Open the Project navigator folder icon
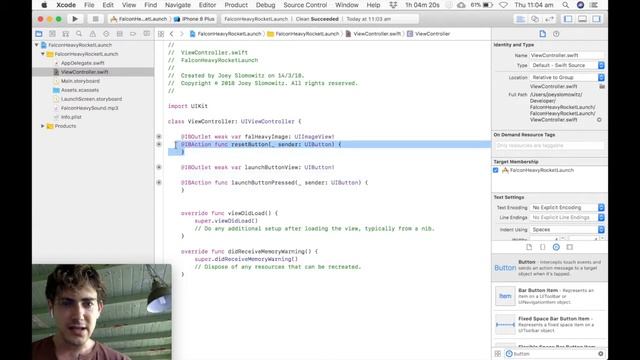Image resolution: width=640 pixels, height=360 pixels. [39, 34]
